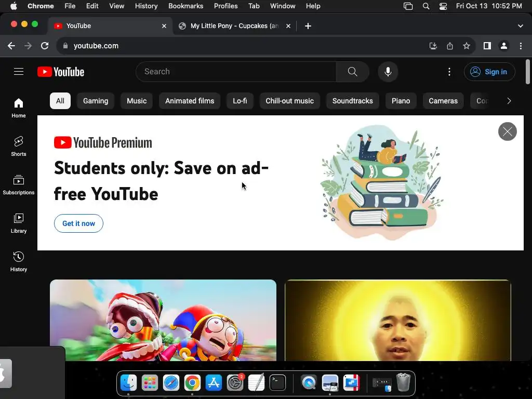Dismiss the YouTube Premium banner

coord(507,131)
